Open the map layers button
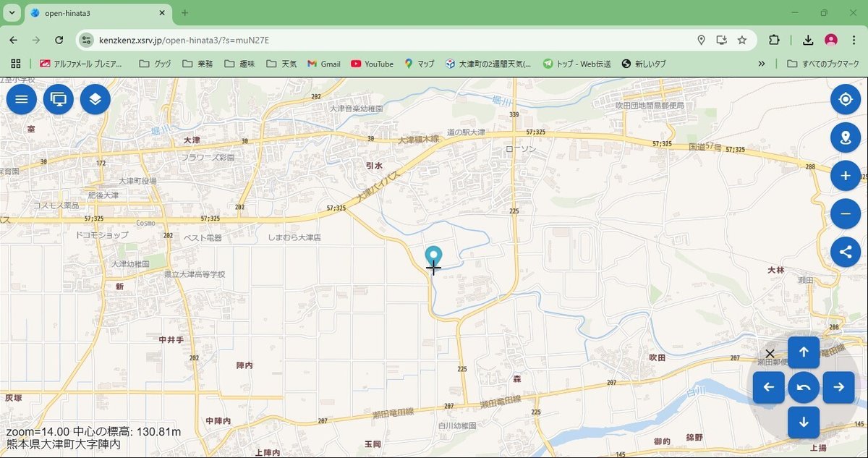This screenshot has width=868, height=458. tap(95, 99)
